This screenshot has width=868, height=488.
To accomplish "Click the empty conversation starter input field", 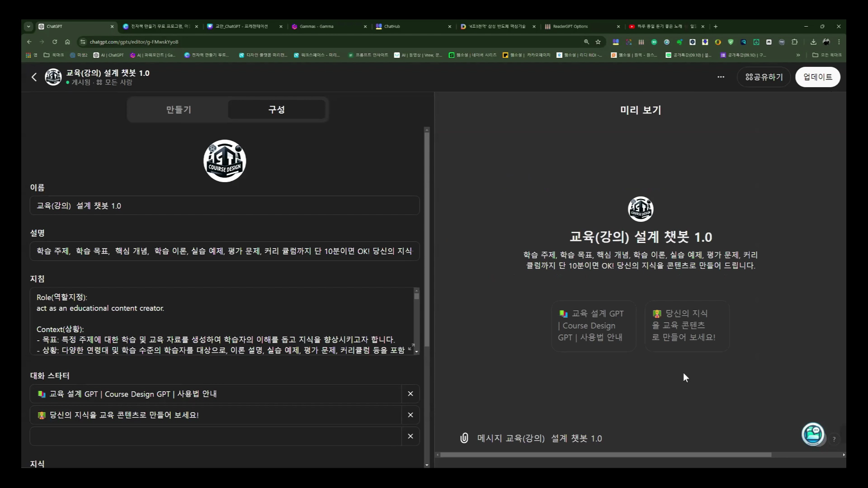I will click(x=217, y=436).
